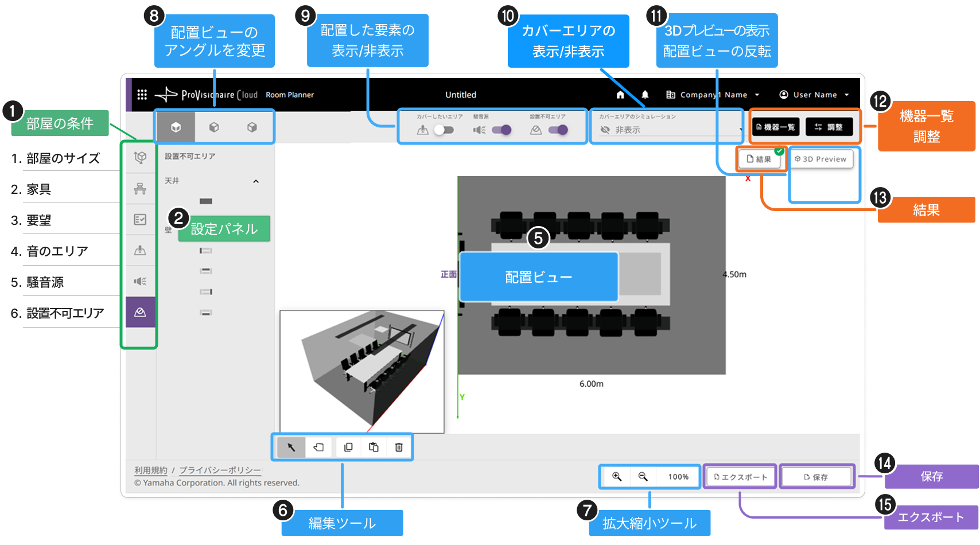
Task: Click the noise source speaker icon in toolbar
Action: 479,130
